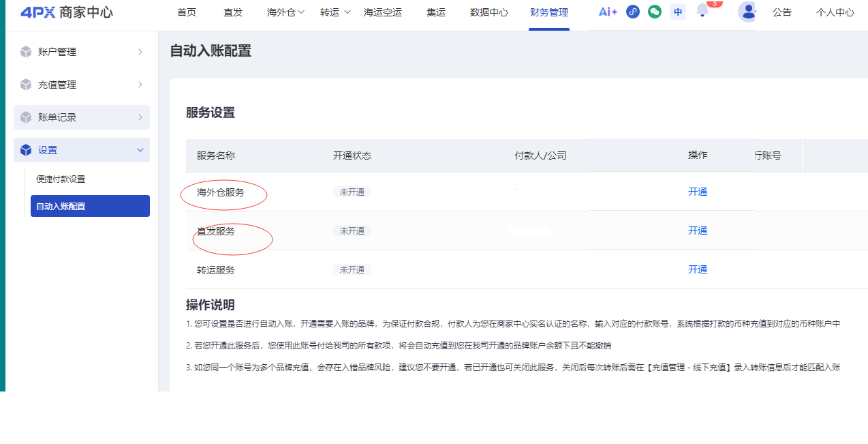
Task: Click the 自动入账配置 page title
Action: 211,51
